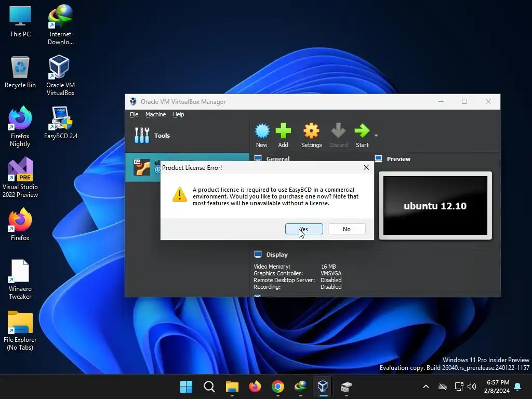Screen dimensions: 532x399
Task: Select Winaero Tweaker desktop shortcut
Action: pos(20,279)
